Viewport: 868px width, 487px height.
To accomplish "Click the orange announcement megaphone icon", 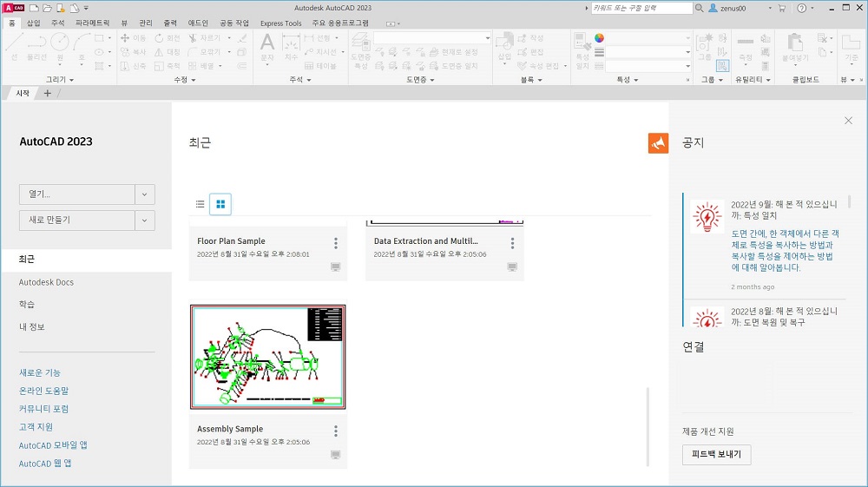I will click(658, 143).
